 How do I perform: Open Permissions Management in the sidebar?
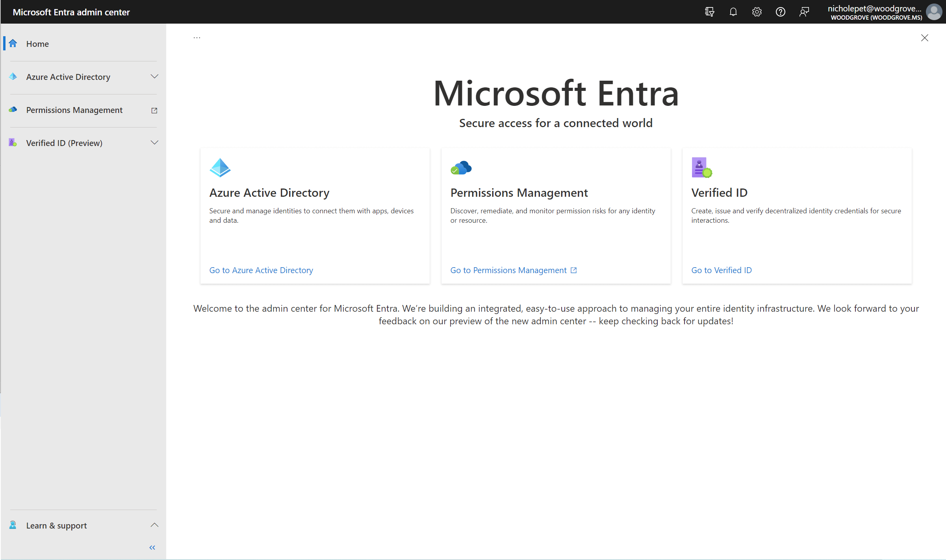pyautogui.click(x=74, y=110)
